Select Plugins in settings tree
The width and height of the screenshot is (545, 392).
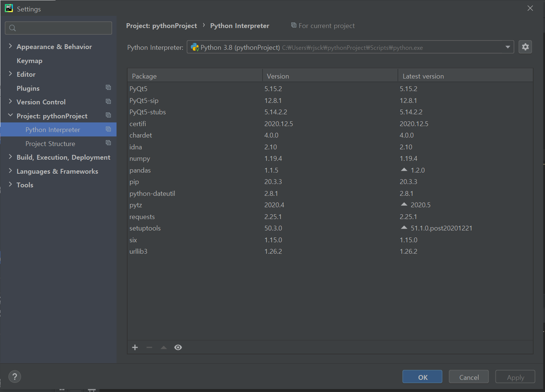click(x=28, y=89)
